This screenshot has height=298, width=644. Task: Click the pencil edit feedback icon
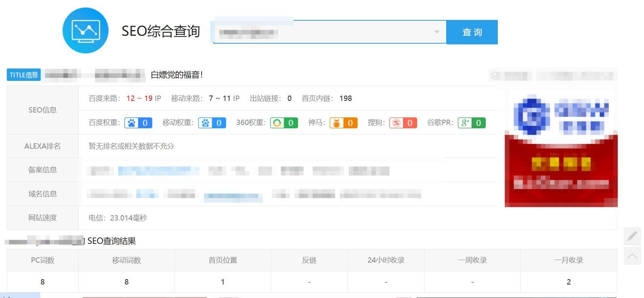coord(632,236)
